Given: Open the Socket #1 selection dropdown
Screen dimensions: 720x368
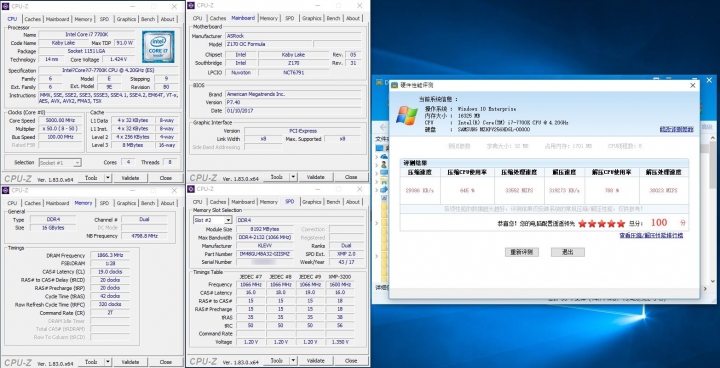Looking at the screenshot, I should (77, 163).
